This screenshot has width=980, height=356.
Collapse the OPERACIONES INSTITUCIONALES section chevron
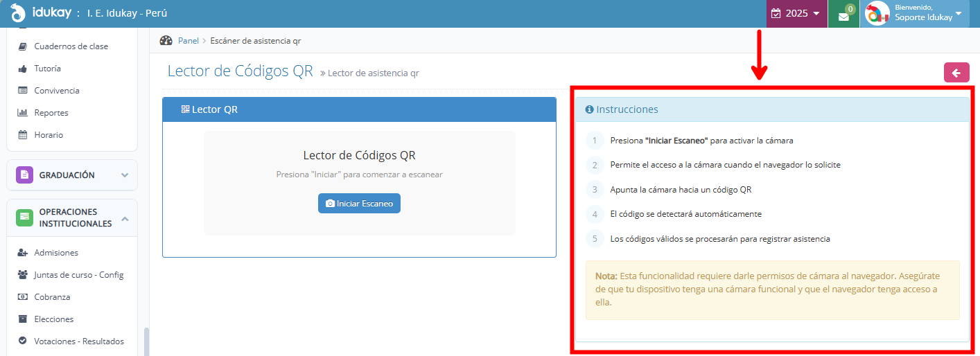coord(125,218)
